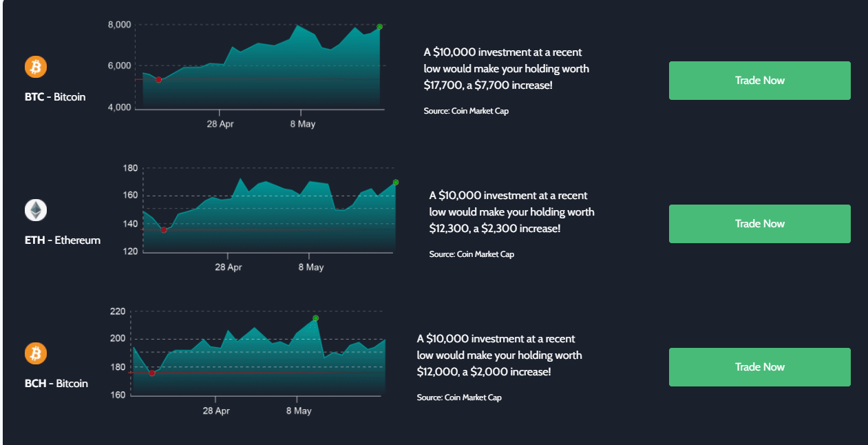868x445 pixels.
Task: Select the green peak marker on BCH chart
Action: (x=315, y=318)
